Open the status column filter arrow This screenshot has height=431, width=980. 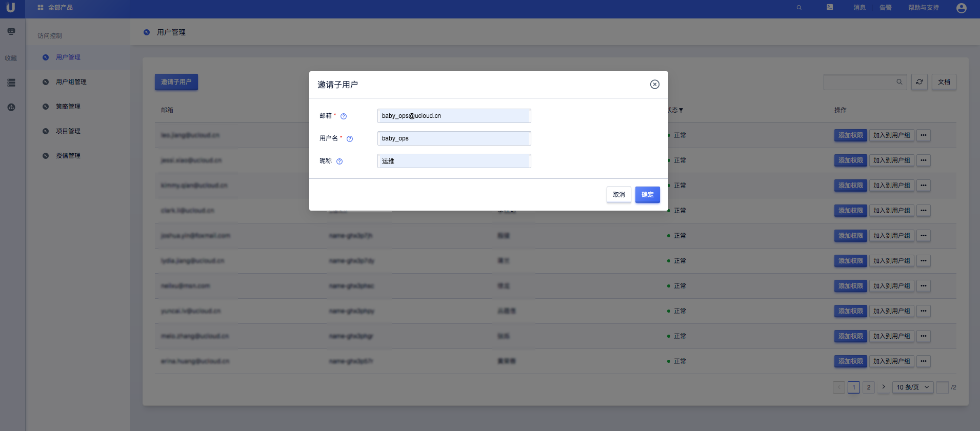pos(681,111)
